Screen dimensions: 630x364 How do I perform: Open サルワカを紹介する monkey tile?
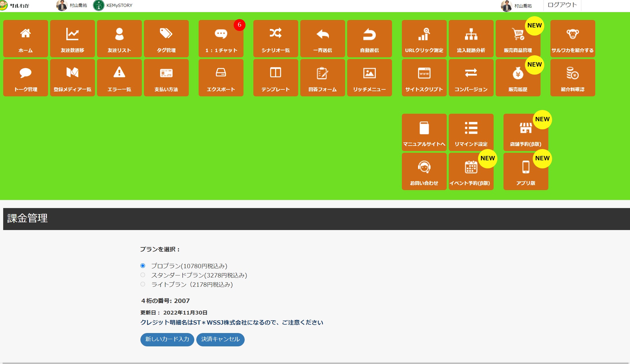point(573,38)
